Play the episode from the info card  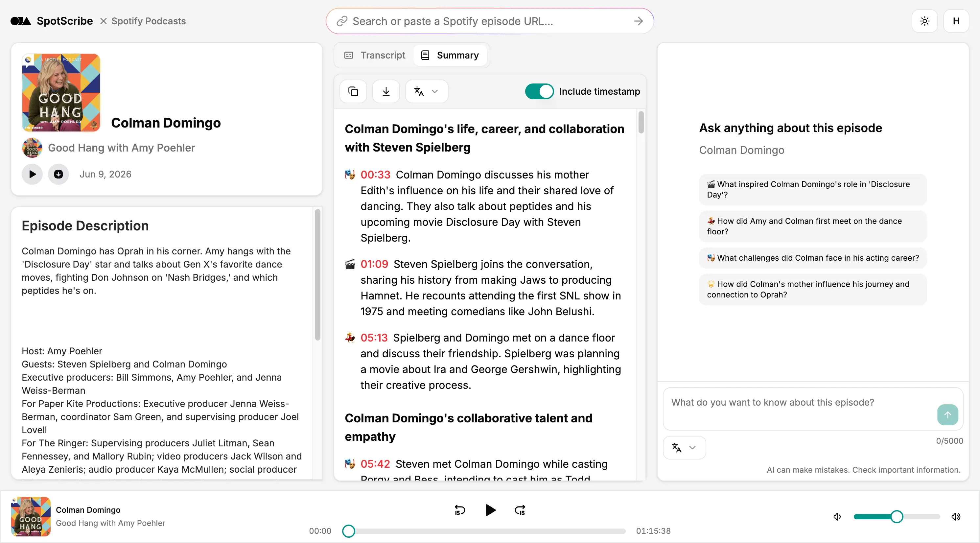pos(32,174)
